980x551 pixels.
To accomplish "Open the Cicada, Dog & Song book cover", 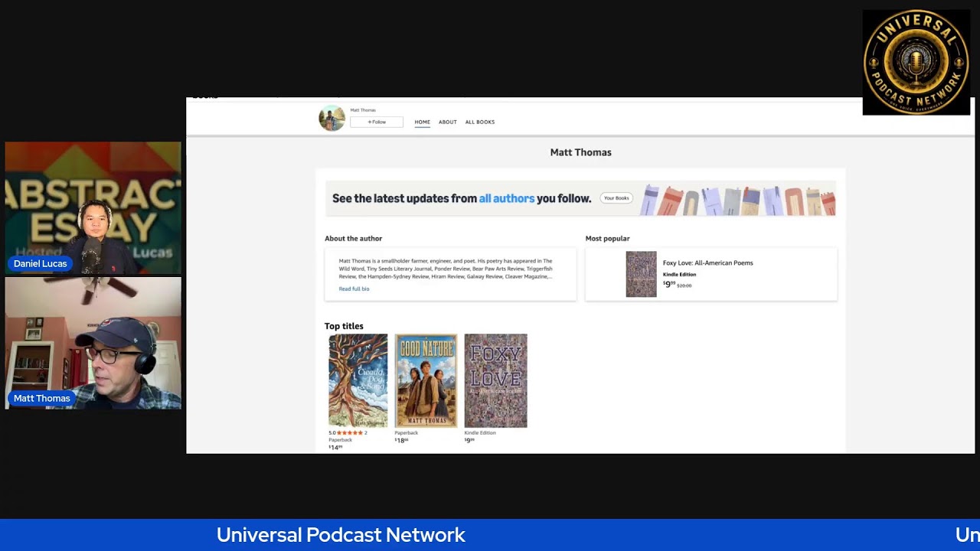I will pos(358,380).
